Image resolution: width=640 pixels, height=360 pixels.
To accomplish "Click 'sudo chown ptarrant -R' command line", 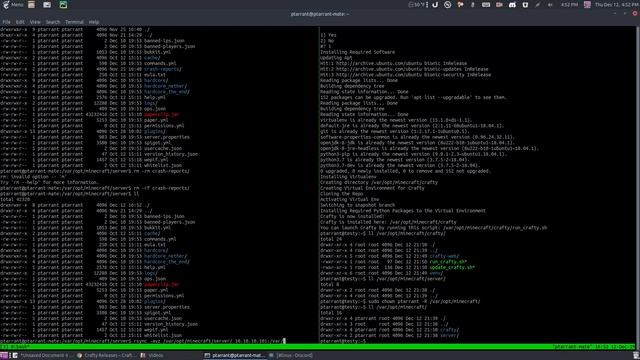I will (x=400, y=301).
